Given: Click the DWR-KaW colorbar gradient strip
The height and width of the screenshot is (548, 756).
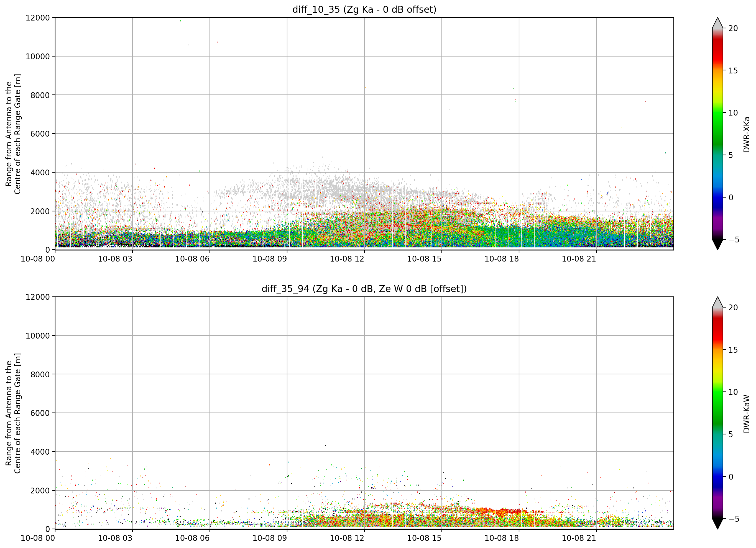Looking at the screenshot, I should (x=718, y=413).
